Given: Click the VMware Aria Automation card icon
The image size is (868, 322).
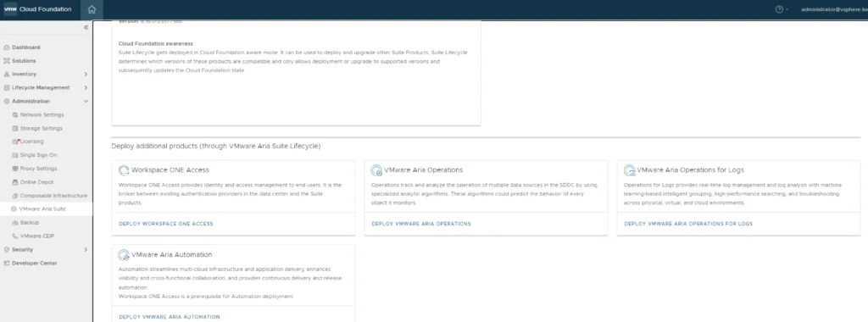Looking at the screenshot, I should click(x=124, y=255).
